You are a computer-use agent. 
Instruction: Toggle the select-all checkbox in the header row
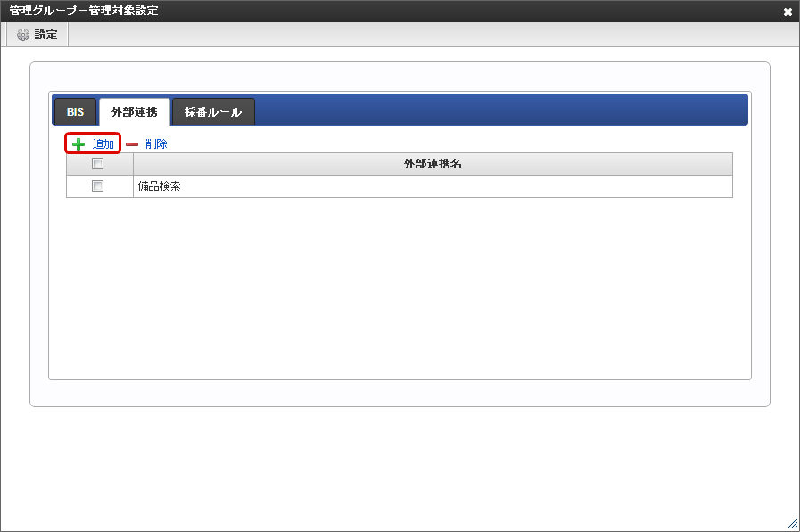click(x=97, y=164)
